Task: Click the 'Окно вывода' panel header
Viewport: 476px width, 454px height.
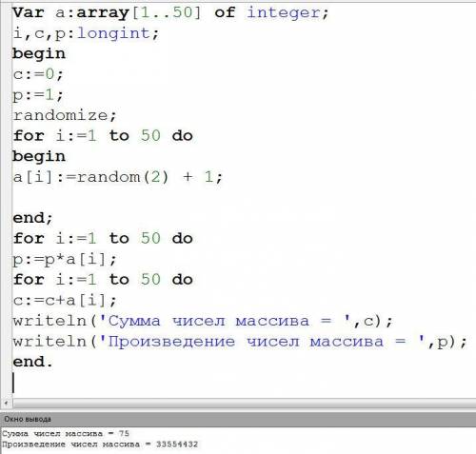Action: pos(238,419)
